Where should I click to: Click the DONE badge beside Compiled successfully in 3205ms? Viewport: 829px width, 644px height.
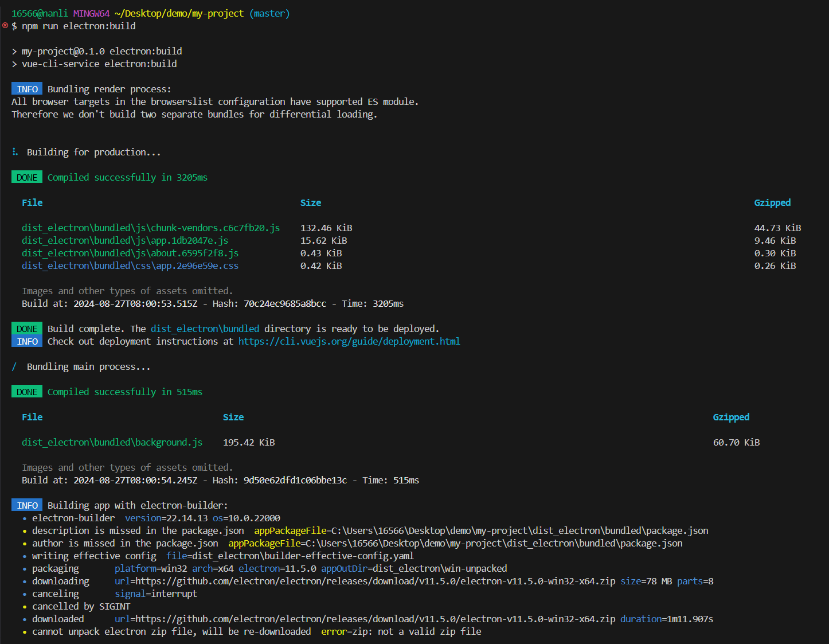click(27, 177)
